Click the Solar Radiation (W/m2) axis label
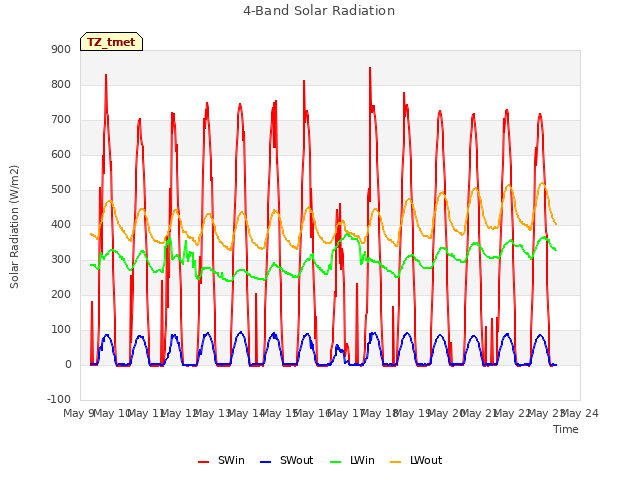The width and height of the screenshot is (640, 480). point(14,227)
